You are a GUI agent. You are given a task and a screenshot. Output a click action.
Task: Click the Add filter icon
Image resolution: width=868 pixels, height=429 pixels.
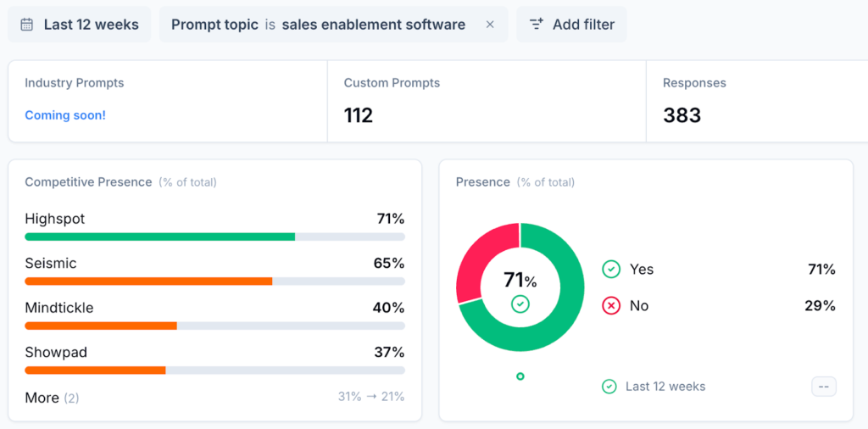pos(536,25)
